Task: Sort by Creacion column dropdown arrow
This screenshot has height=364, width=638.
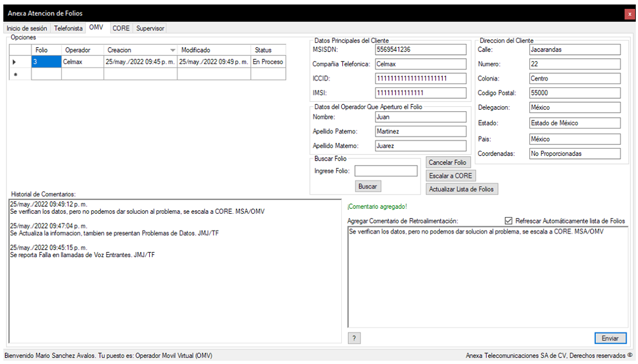Action: pyautogui.click(x=172, y=50)
